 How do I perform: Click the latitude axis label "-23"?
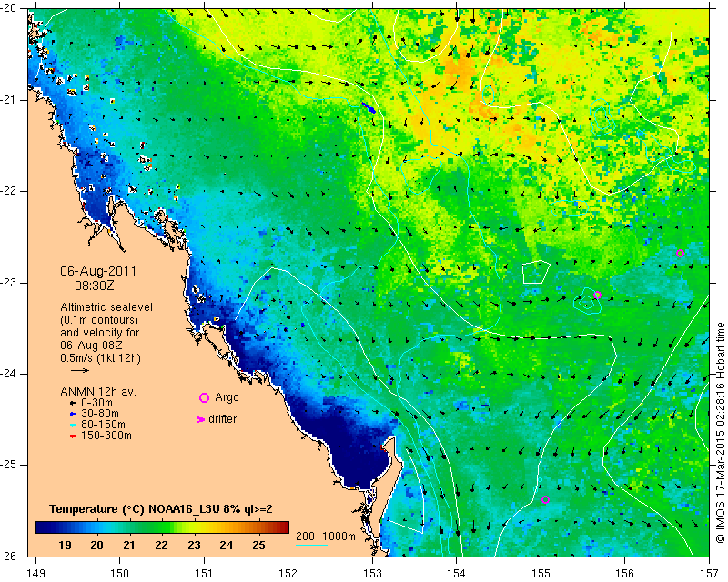click(9, 283)
